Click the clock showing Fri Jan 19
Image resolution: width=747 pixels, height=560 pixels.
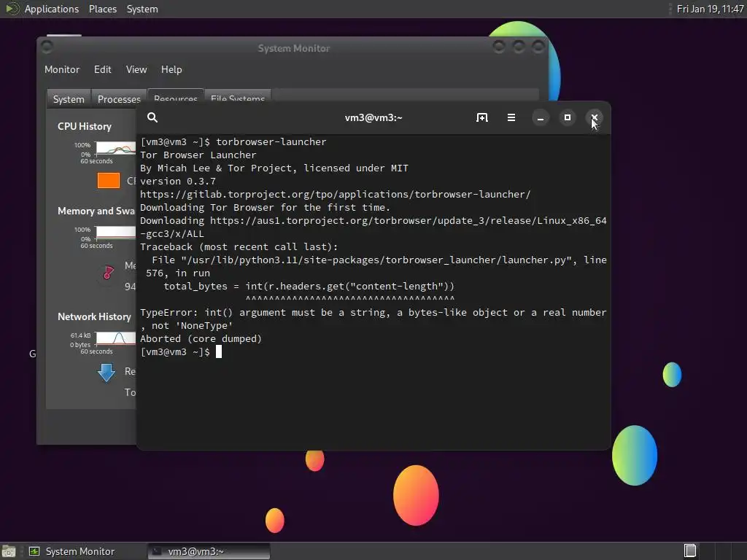710,9
